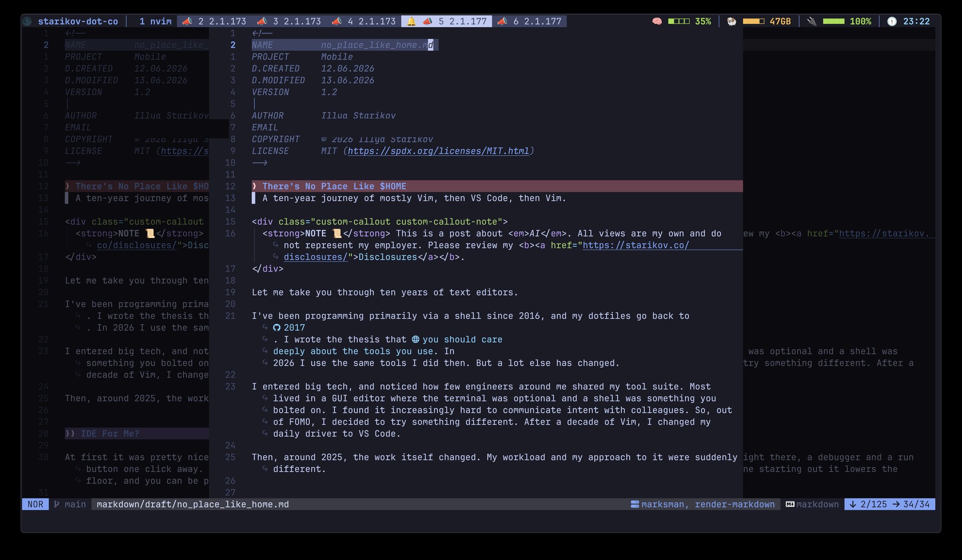Click AUTHOR value Illya Starikov in center pane
This screenshot has width=962, height=560.
click(x=358, y=116)
